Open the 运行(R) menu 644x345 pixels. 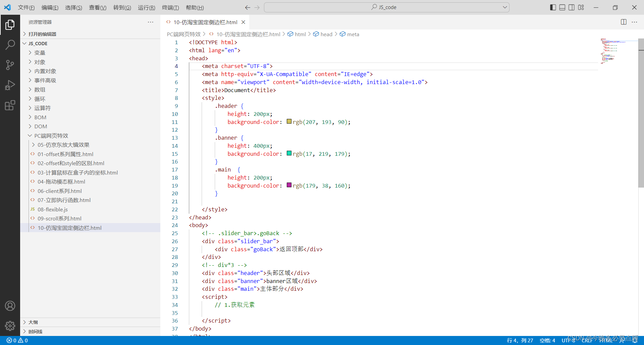coord(146,7)
